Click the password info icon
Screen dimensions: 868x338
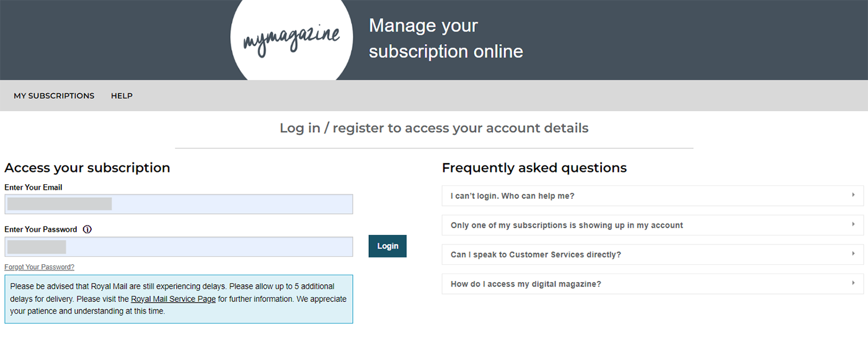point(87,229)
